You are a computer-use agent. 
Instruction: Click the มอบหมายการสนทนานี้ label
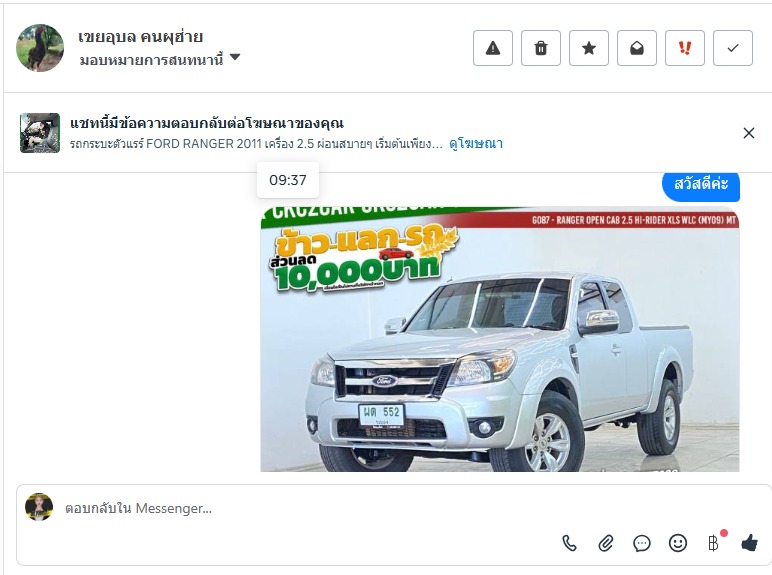pos(151,60)
